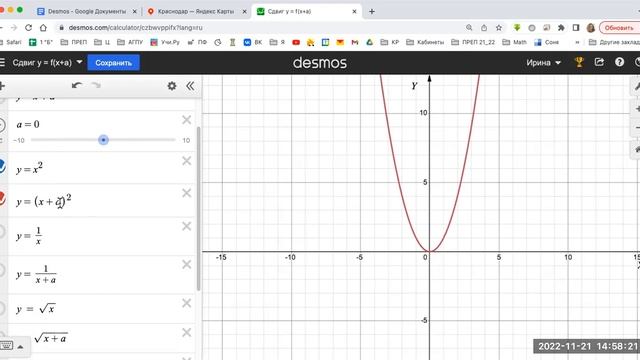The width and height of the screenshot is (640, 360).
Task: Share the graph via share icon
Action: 599,62
